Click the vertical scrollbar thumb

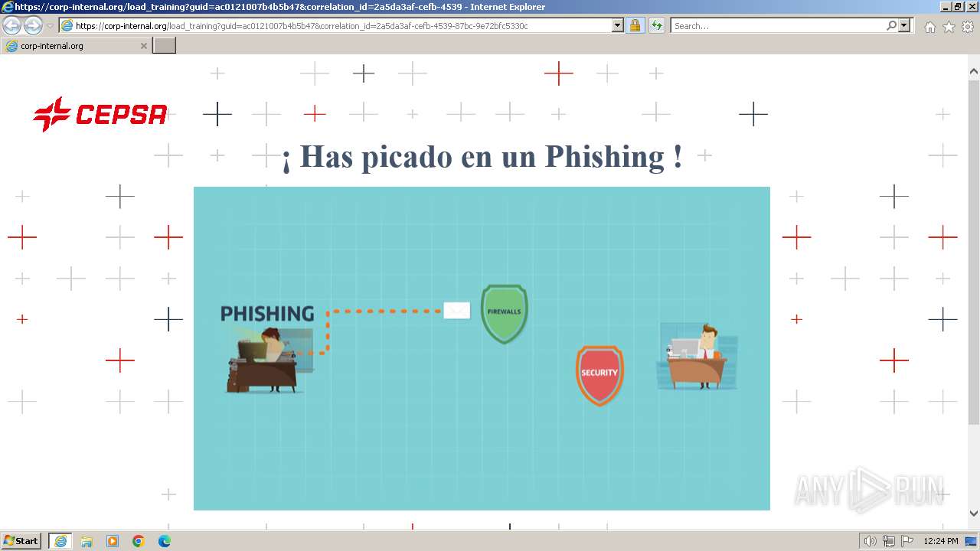point(973,253)
